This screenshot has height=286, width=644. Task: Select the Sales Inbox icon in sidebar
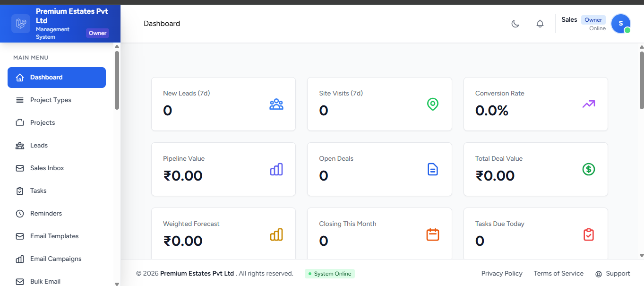click(x=19, y=168)
